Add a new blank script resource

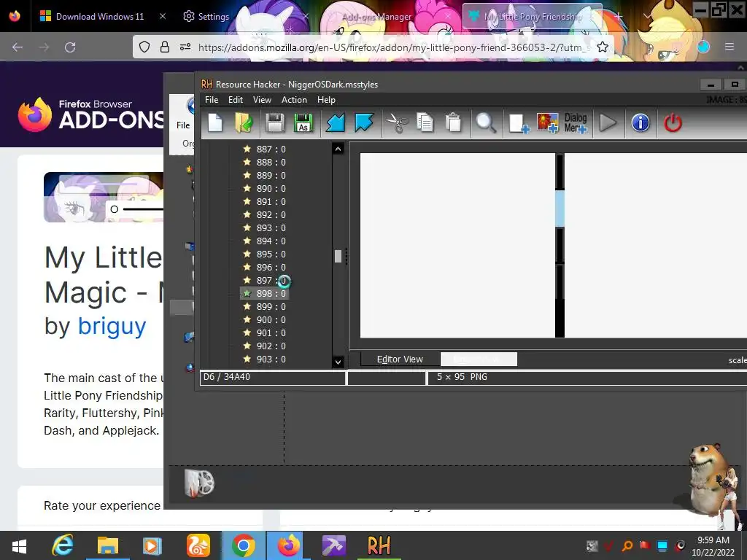[x=519, y=122]
